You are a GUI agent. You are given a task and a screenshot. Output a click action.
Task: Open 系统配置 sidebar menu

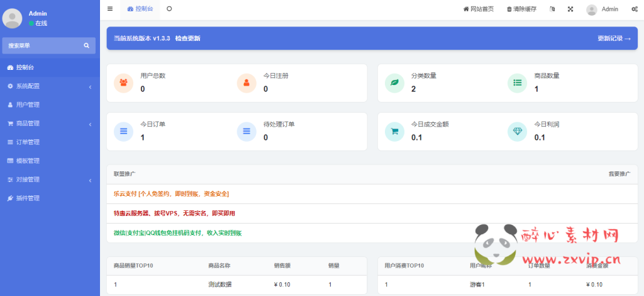[50, 86]
